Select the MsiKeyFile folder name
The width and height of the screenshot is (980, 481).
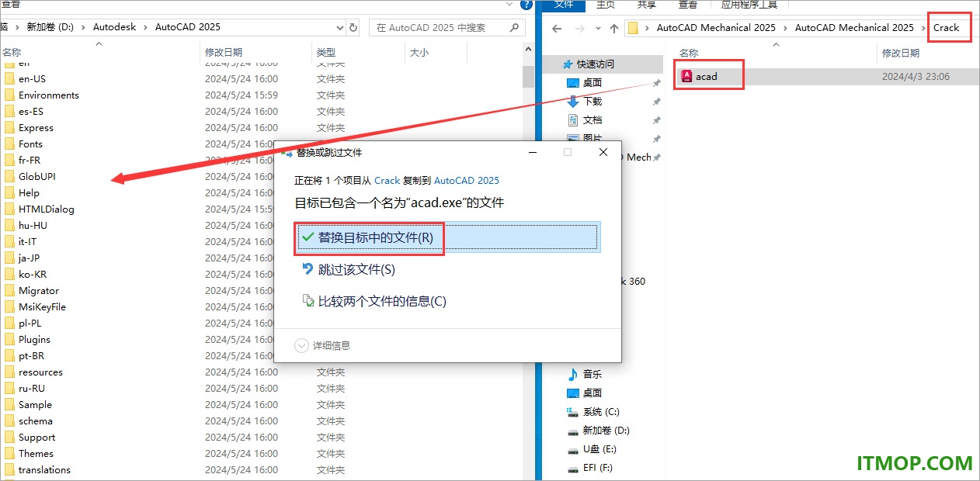click(42, 306)
